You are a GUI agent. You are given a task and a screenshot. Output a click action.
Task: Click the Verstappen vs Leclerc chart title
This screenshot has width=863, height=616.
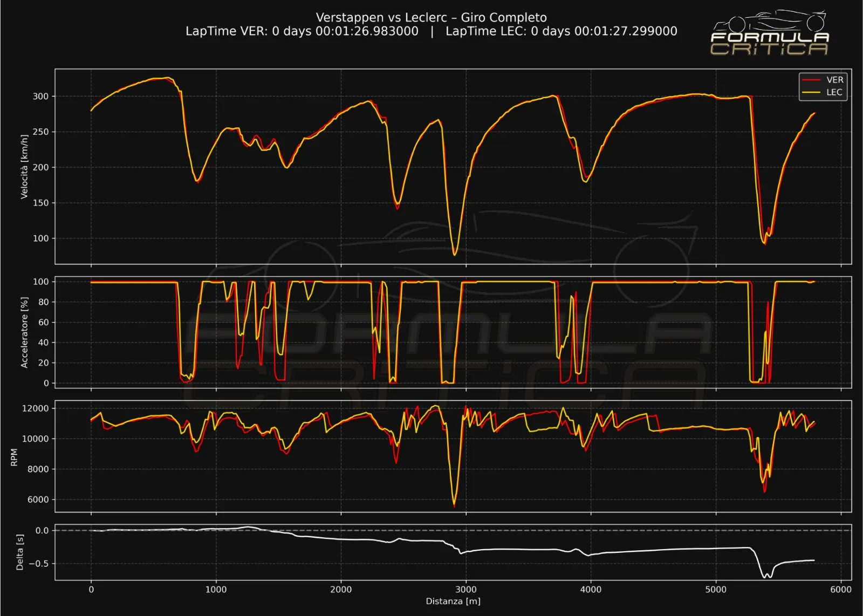(431, 17)
